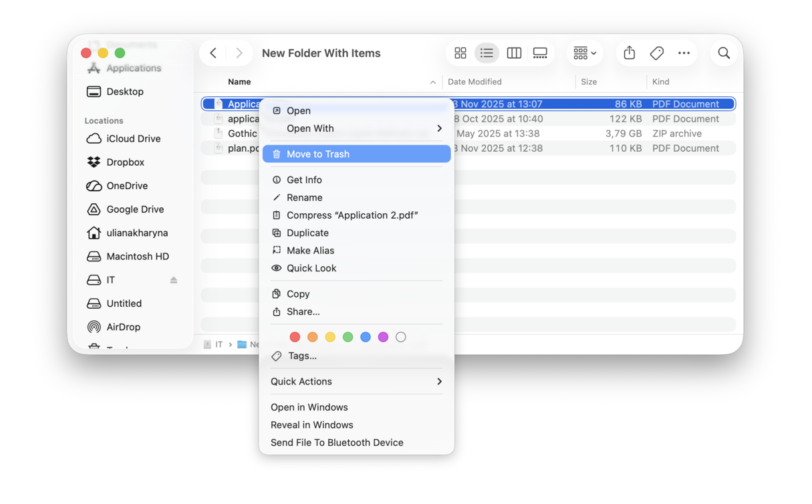Open the Share toolbar icon
Viewport: 812px width, 504px height.
(x=628, y=53)
